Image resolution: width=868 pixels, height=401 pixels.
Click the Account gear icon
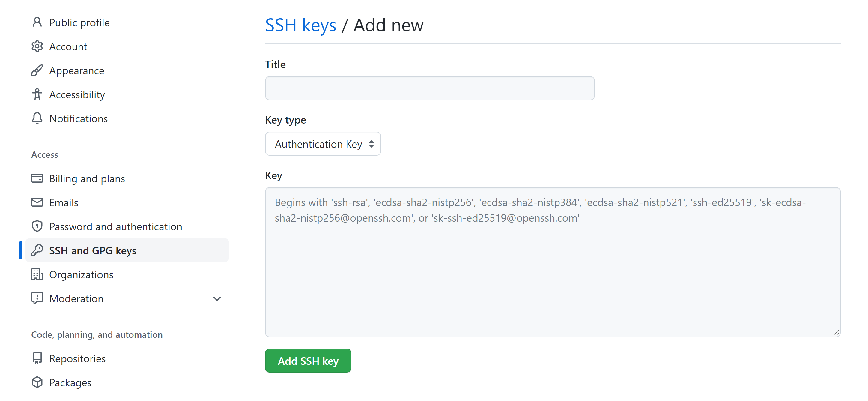point(37,46)
